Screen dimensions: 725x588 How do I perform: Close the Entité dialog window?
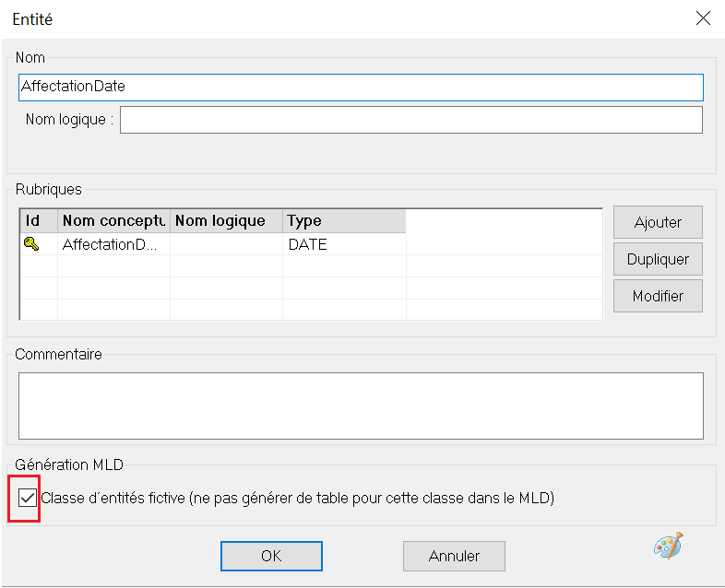click(703, 18)
